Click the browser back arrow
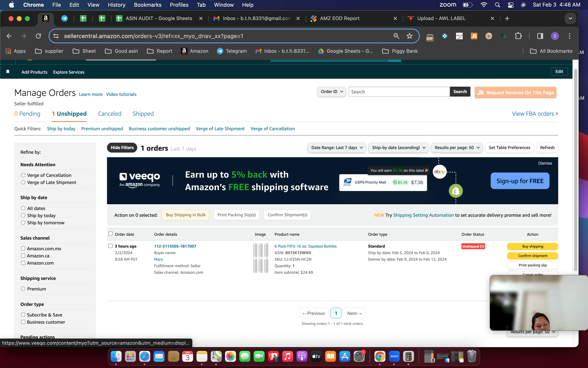588x368 pixels. (x=9, y=36)
